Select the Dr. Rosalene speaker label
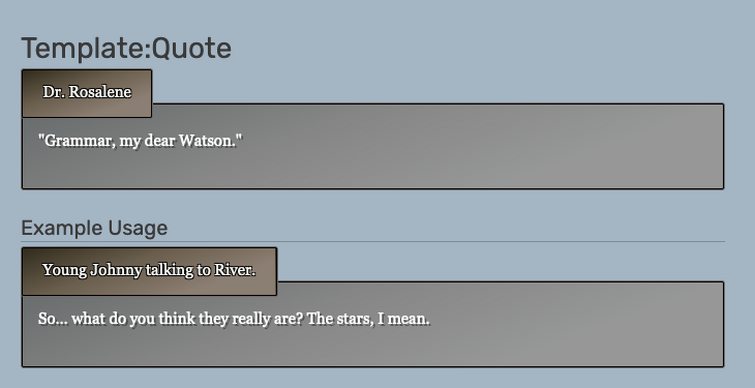The height and width of the screenshot is (388, 755). [x=87, y=93]
